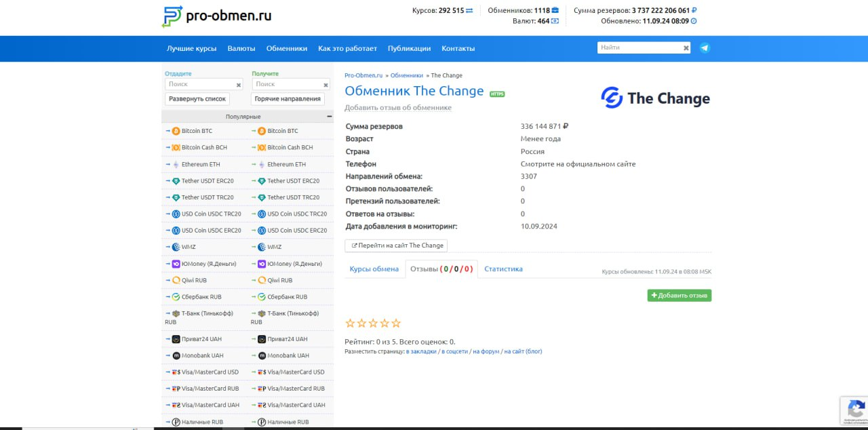Open Обменники in navigation menu

click(287, 48)
